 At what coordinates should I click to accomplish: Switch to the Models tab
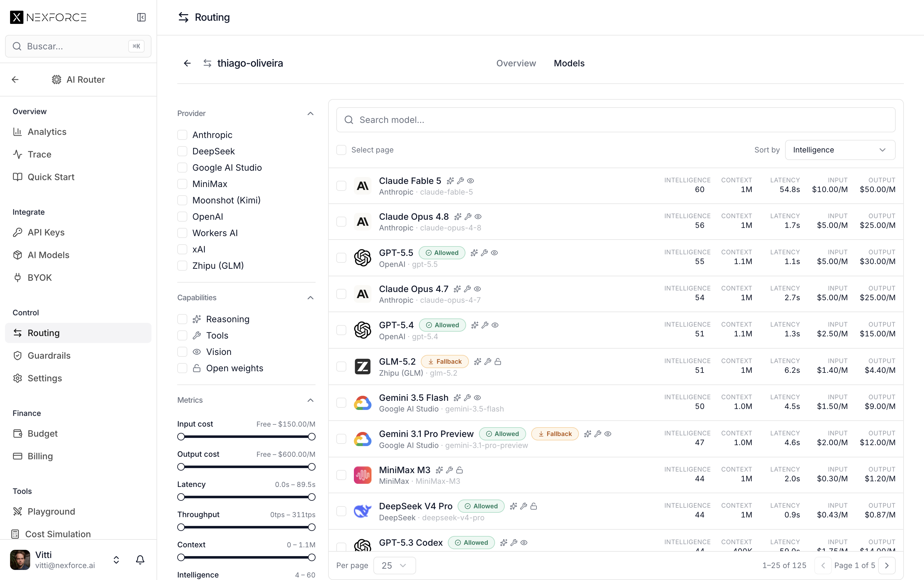pos(569,63)
